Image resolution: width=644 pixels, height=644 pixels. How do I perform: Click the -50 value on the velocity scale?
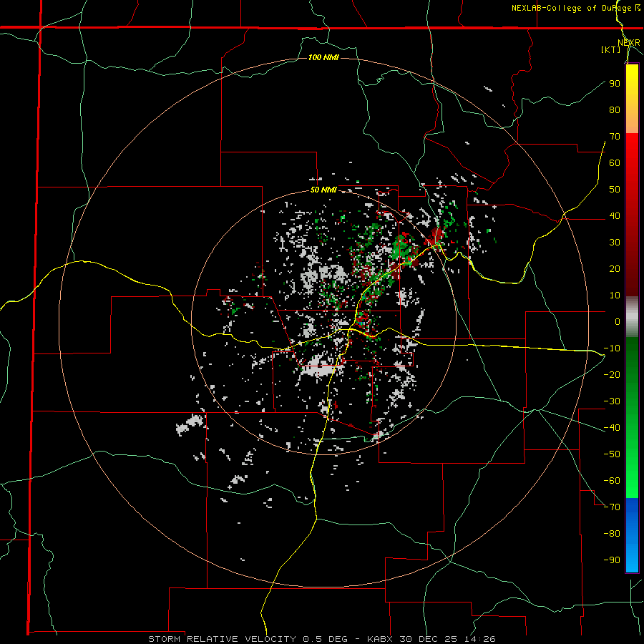(x=612, y=454)
